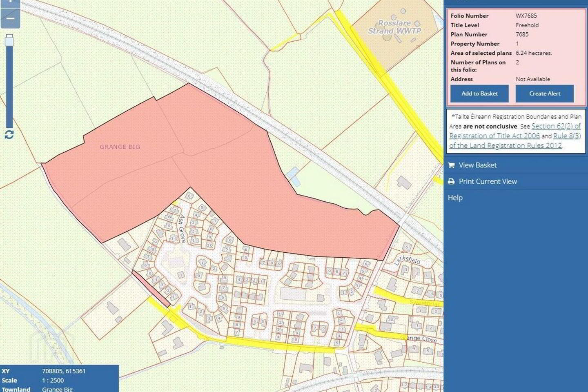The width and height of the screenshot is (588, 392).
Task: Click the GRANGE BIG townland label
Action: click(120, 147)
